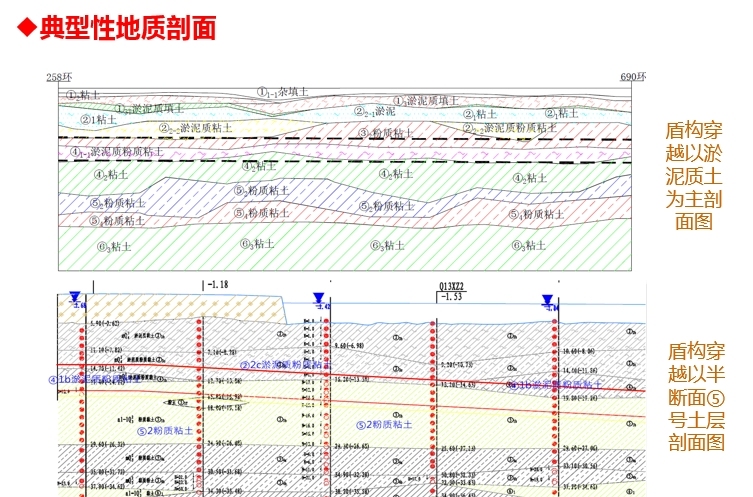Click the -1.18 elevation label

[217, 285]
